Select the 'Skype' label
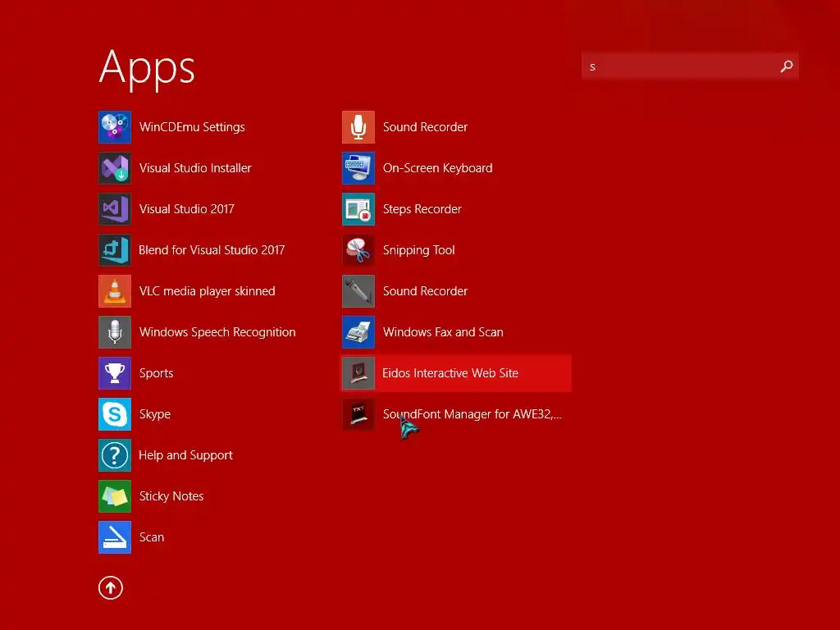 coord(155,414)
